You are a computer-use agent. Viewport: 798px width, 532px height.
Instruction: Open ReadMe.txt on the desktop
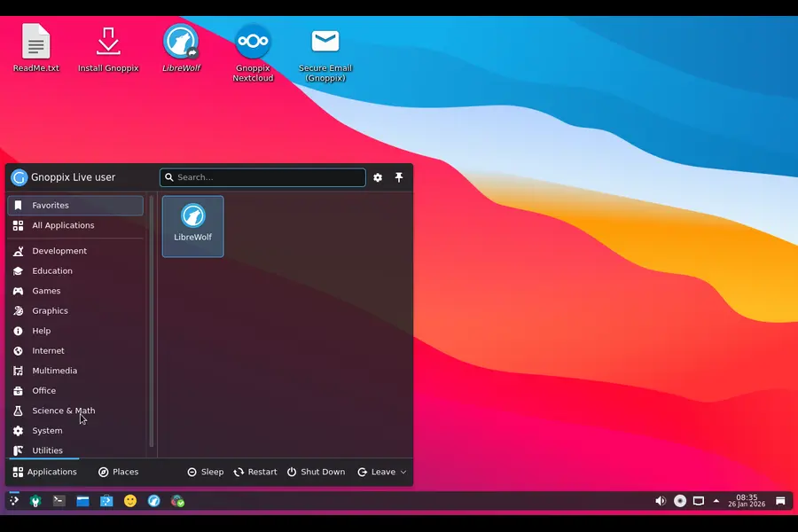pyautogui.click(x=35, y=42)
